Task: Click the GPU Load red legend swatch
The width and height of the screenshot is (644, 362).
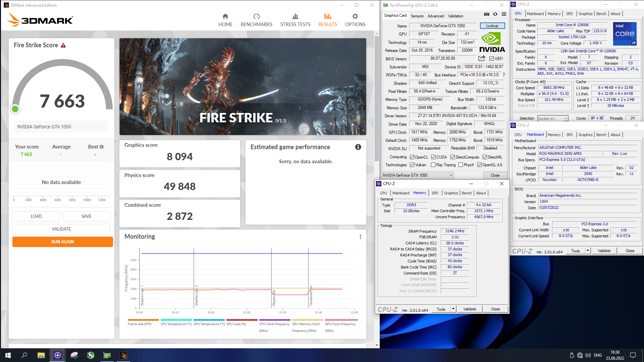Action: (242, 320)
